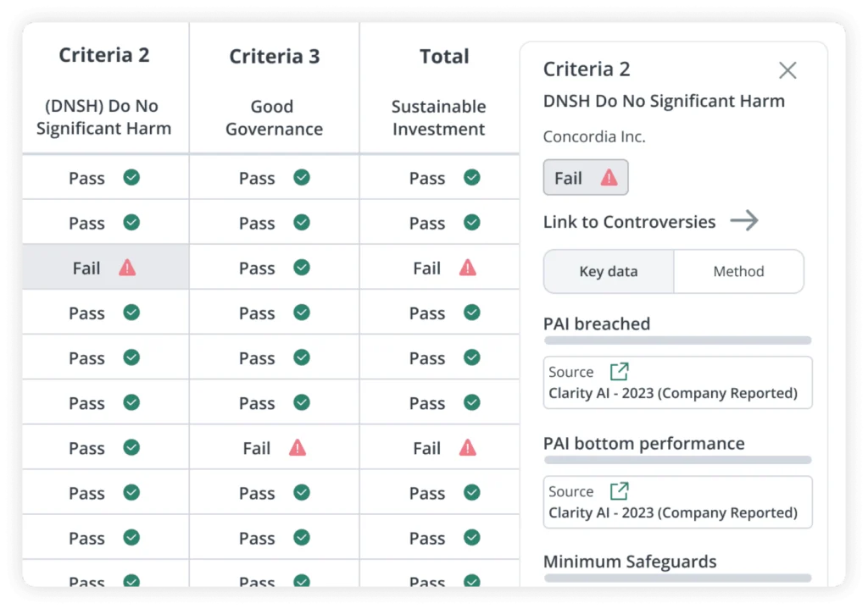Open Link to Controversies
Viewport: 868px width, 609px height.
coord(629,222)
